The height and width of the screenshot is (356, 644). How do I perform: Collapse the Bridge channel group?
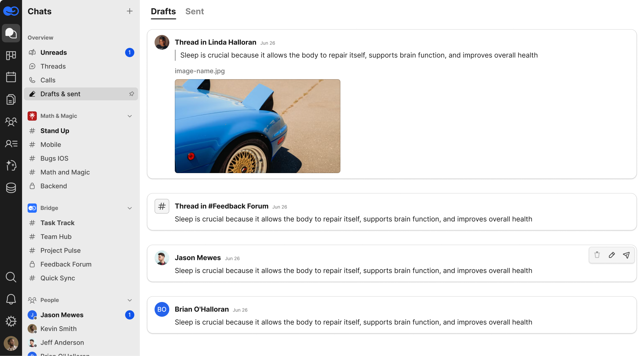(x=130, y=208)
